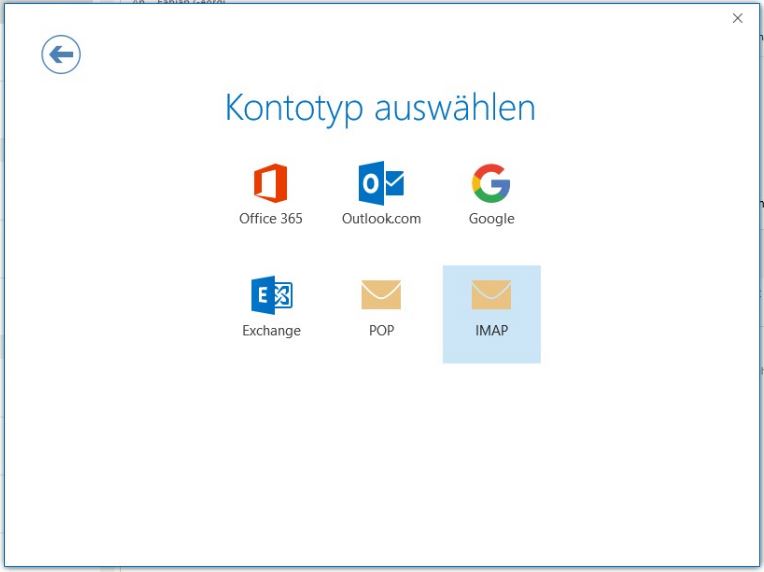This screenshot has height=572, width=764.
Task: Close the account type dialog
Action: coord(737,19)
